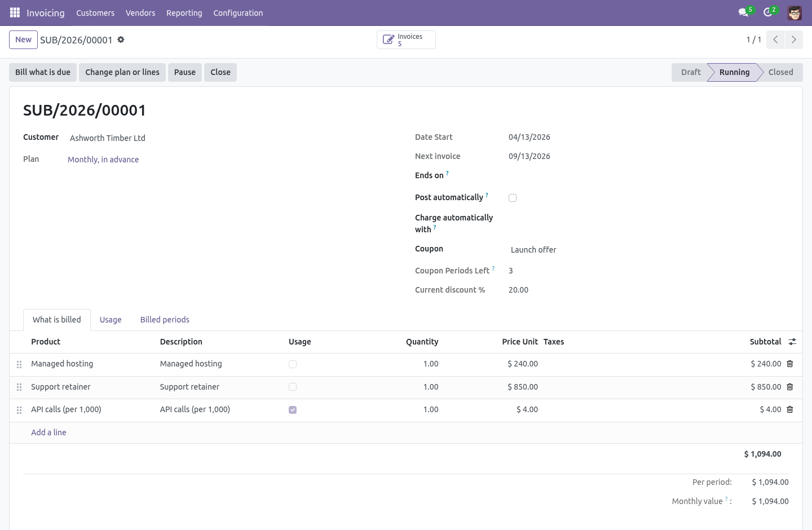812x530 pixels.
Task: Switch to the Usage tab
Action: coord(111,320)
